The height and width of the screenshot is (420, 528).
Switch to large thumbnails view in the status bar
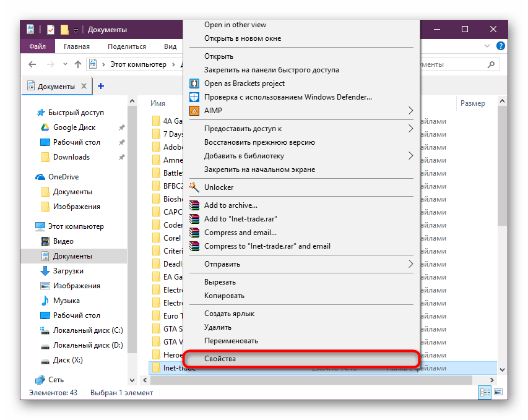(498, 393)
